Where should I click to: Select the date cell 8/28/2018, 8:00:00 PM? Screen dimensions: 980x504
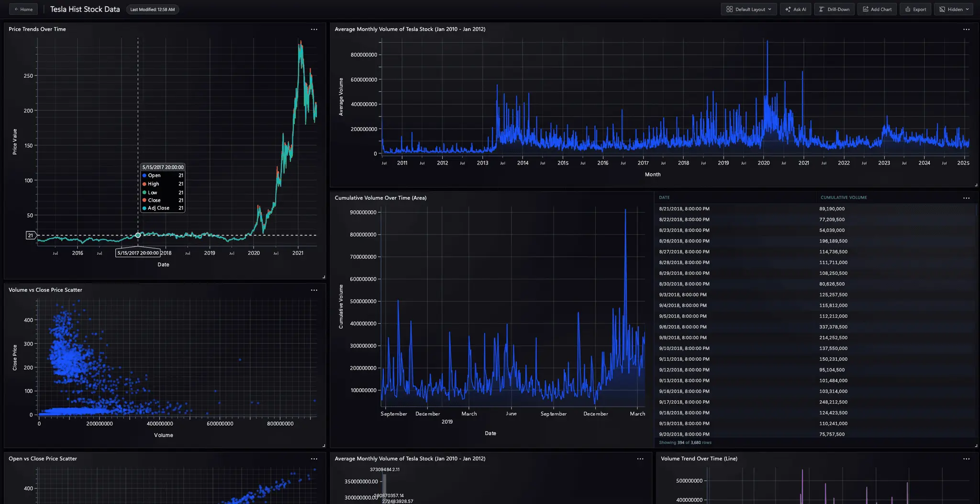click(x=684, y=263)
